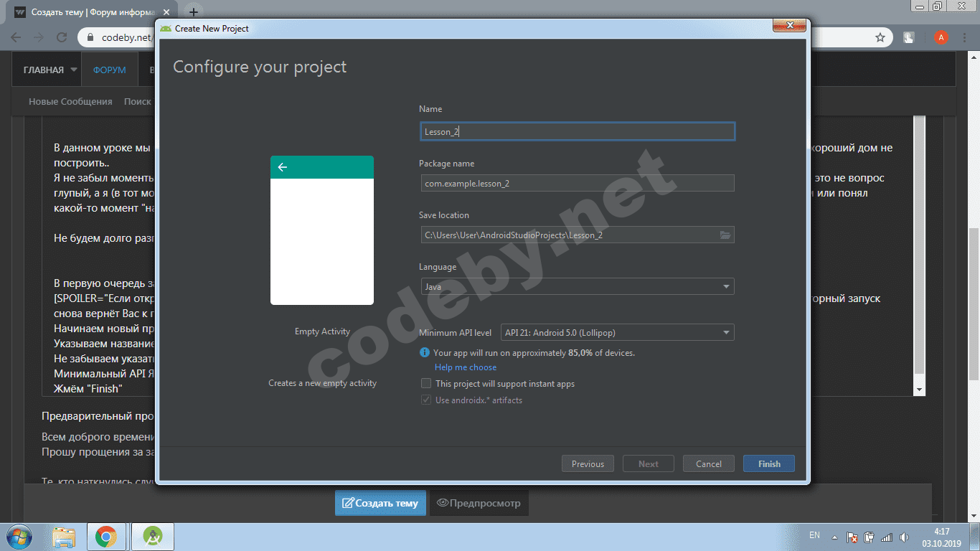Image resolution: width=980 pixels, height=551 pixels.
Task: Click the info icon beside device coverage text
Action: tap(425, 352)
